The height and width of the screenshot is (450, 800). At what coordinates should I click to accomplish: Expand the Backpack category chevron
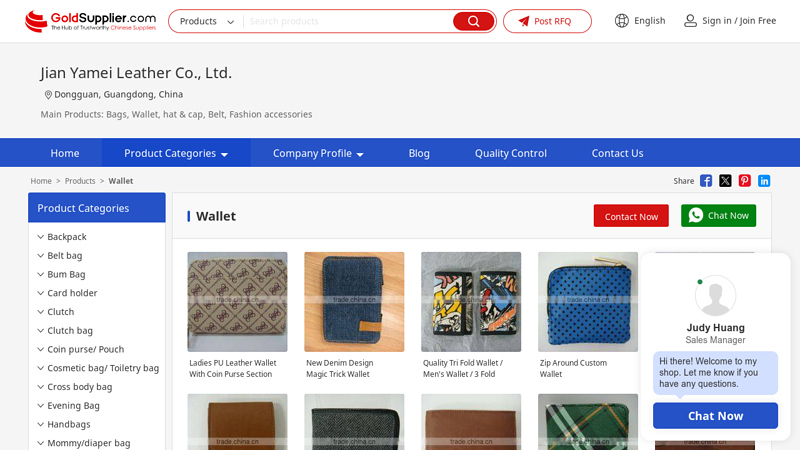click(x=41, y=237)
